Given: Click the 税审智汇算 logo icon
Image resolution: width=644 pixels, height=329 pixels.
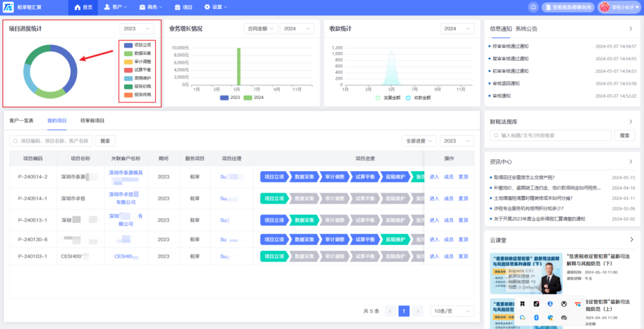Looking at the screenshot, I should (8, 7).
